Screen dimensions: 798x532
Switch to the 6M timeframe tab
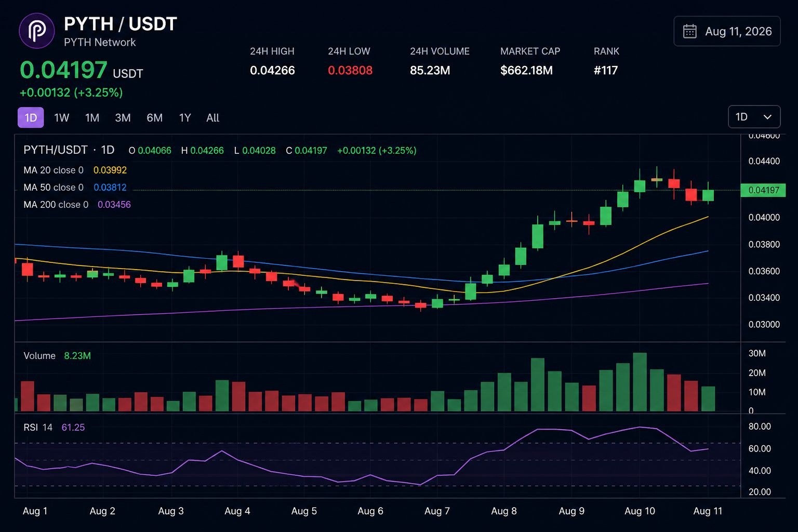[154, 117]
